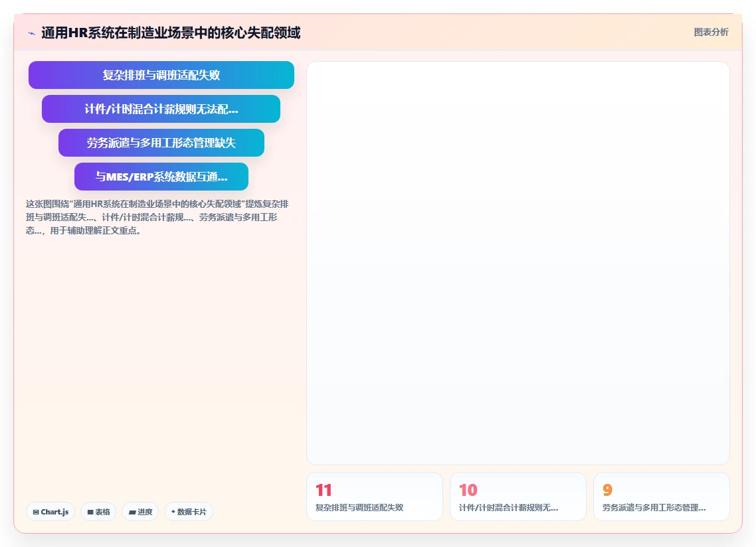Click the 表格 tag chip
Image resolution: width=756 pixels, height=547 pixels.
(98, 512)
